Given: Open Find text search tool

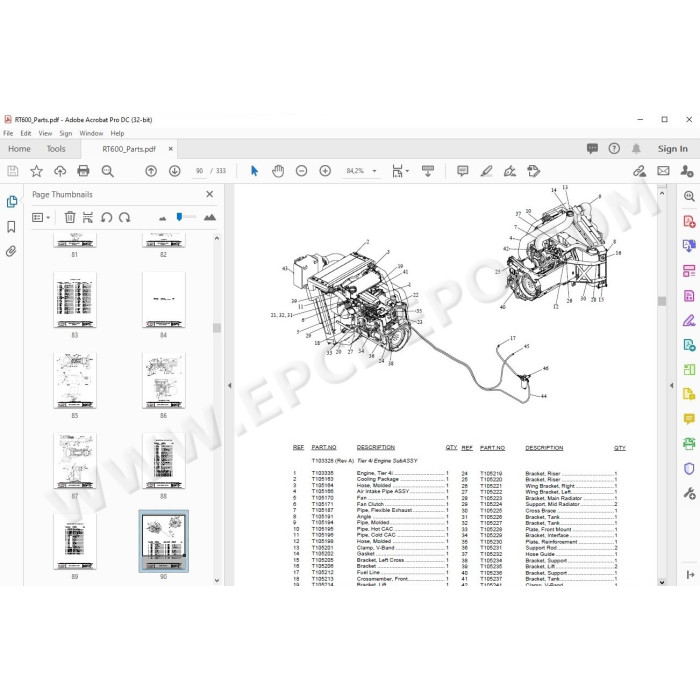Looking at the screenshot, I should (x=107, y=171).
